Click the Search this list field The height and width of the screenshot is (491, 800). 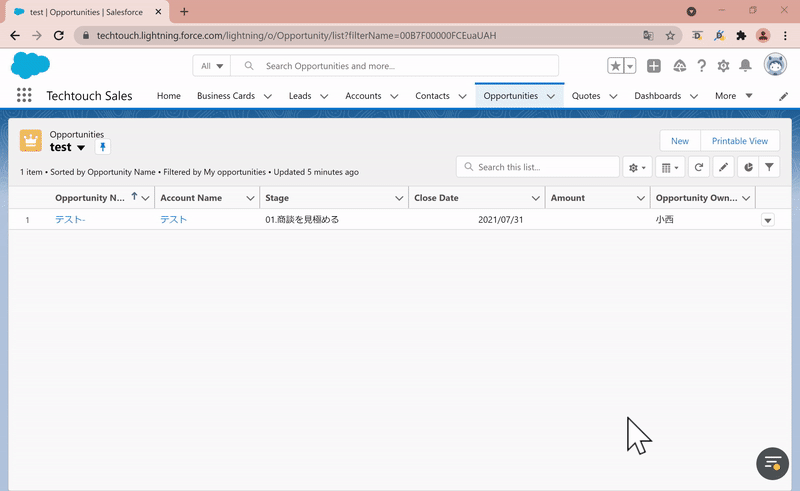click(540, 167)
